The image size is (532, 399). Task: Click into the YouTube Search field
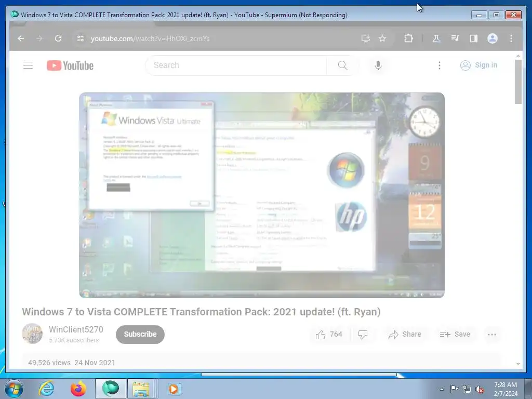point(236,65)
